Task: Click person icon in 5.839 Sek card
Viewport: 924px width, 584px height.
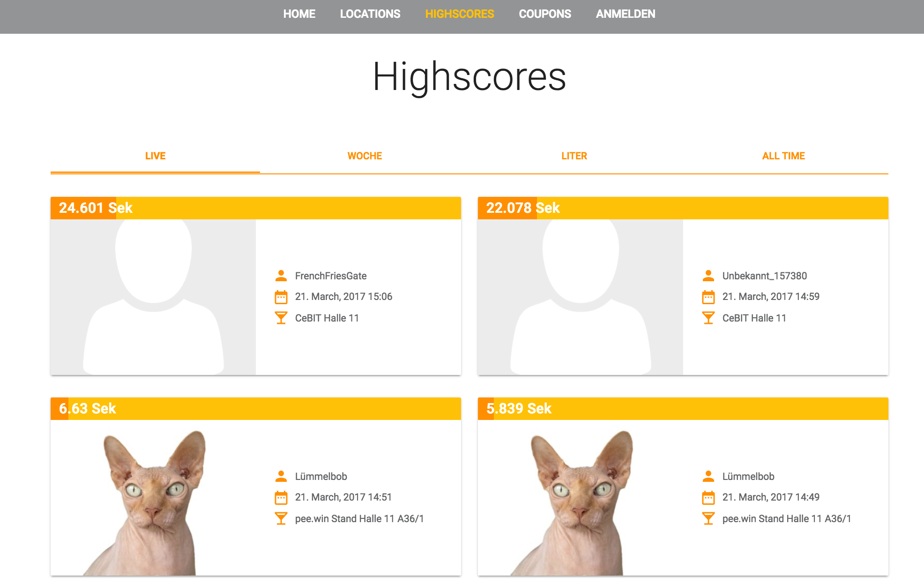Action: (708, 476)
